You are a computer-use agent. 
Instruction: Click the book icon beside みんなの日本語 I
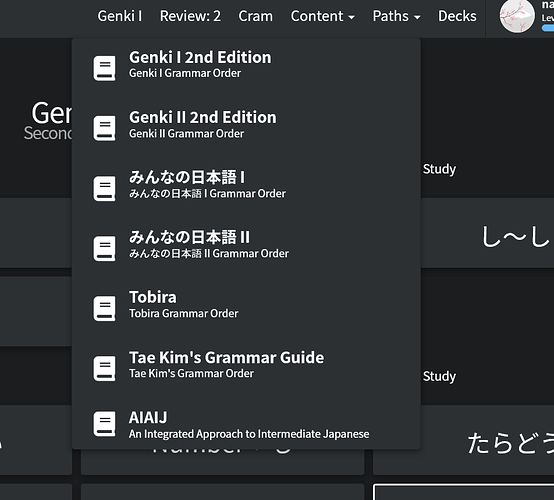[x=104, y=188]
